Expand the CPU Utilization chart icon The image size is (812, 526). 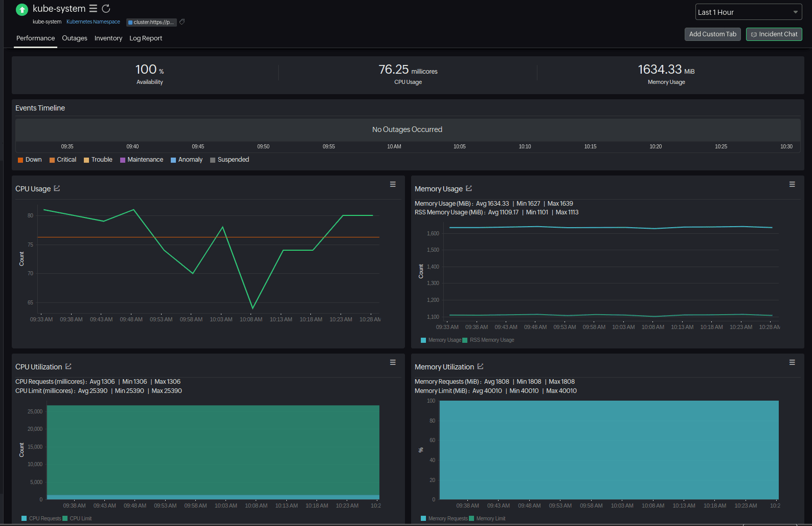click(x=69, y=366)
